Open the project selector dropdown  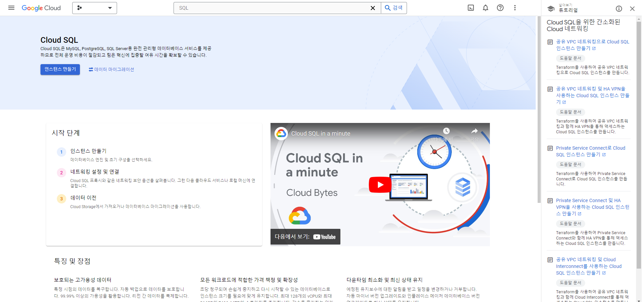click(95, 8)
